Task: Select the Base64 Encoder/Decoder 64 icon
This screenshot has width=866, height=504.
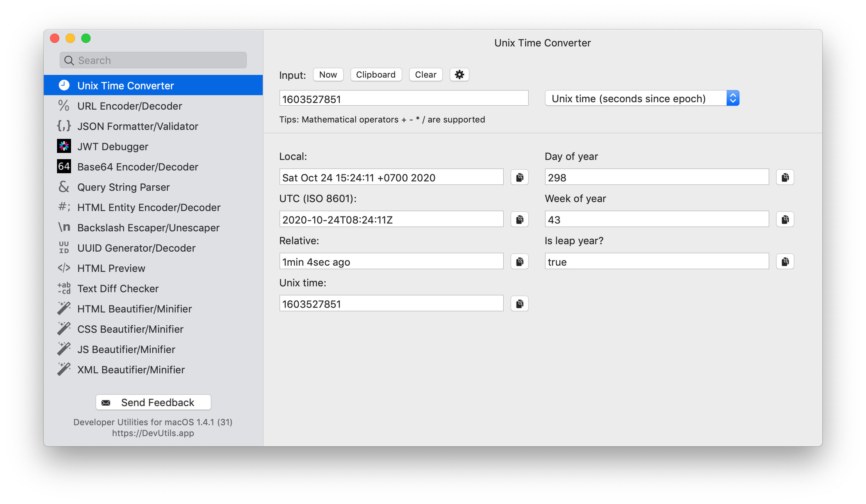Action: (64, 166)
